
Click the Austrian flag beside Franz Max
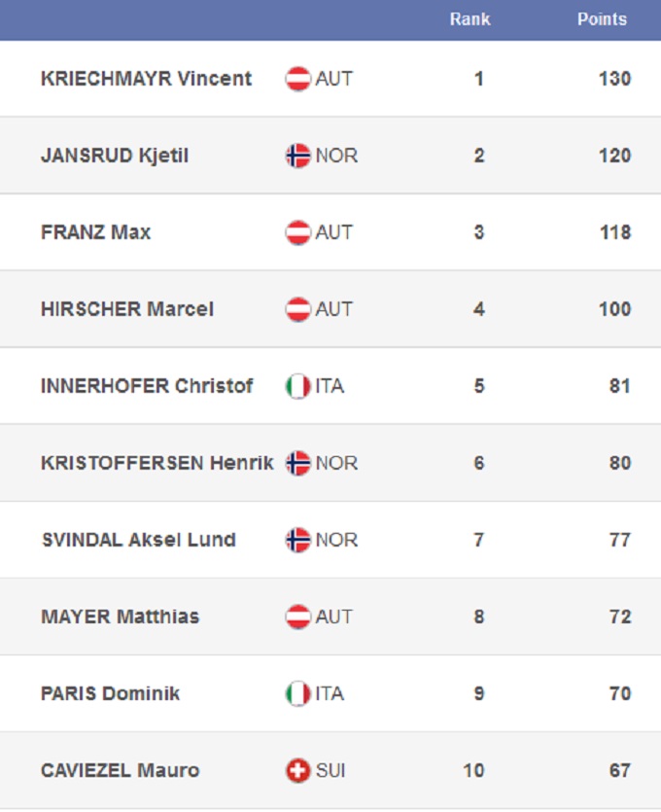[x=297, y=232]
